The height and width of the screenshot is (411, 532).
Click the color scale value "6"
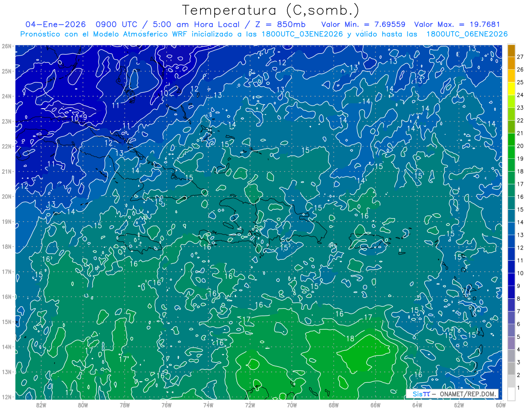(x=519, y=324)
